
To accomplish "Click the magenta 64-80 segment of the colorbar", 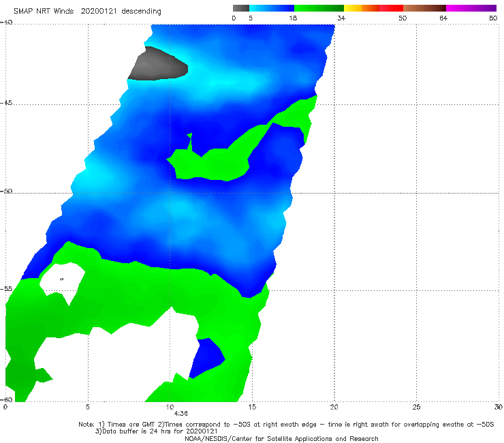I will click(x=471, y=8).
